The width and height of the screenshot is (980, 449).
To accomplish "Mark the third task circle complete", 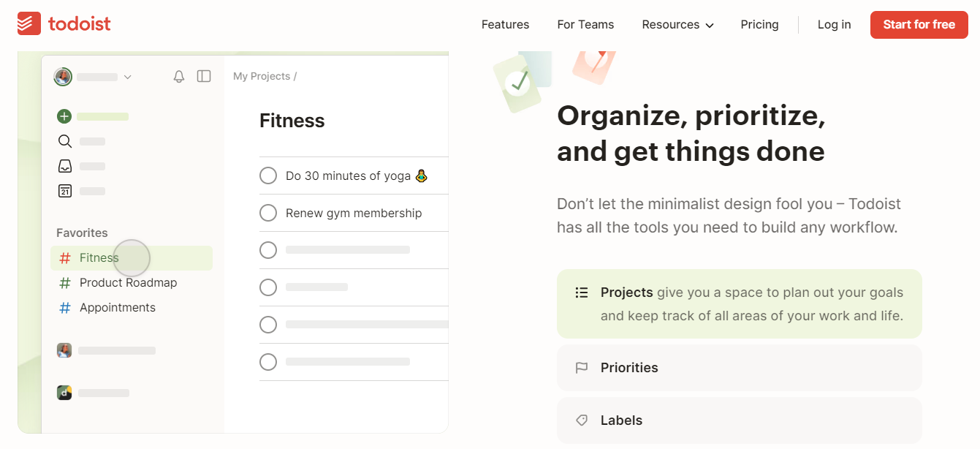I will coord(268,249).
